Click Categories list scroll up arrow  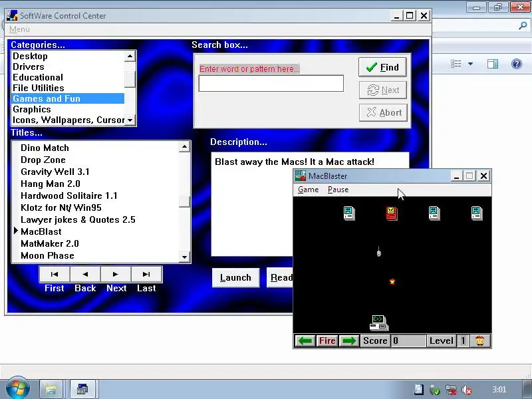tap(130, 56)
